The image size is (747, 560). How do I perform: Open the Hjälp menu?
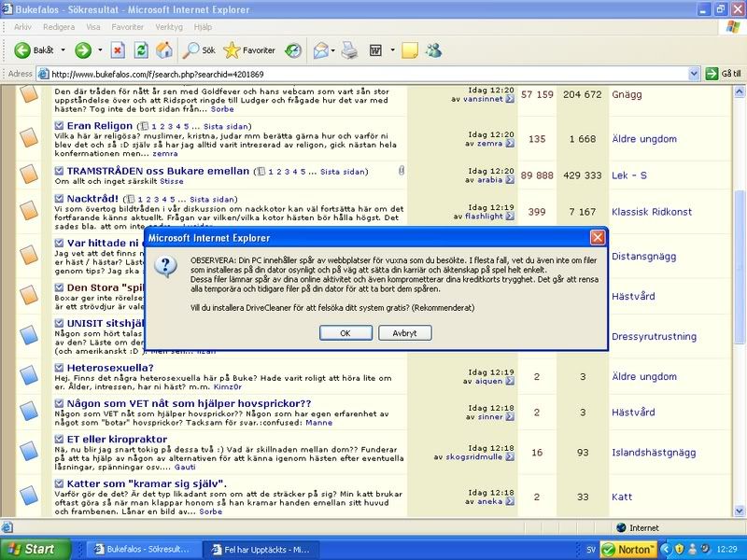point(203,27)
